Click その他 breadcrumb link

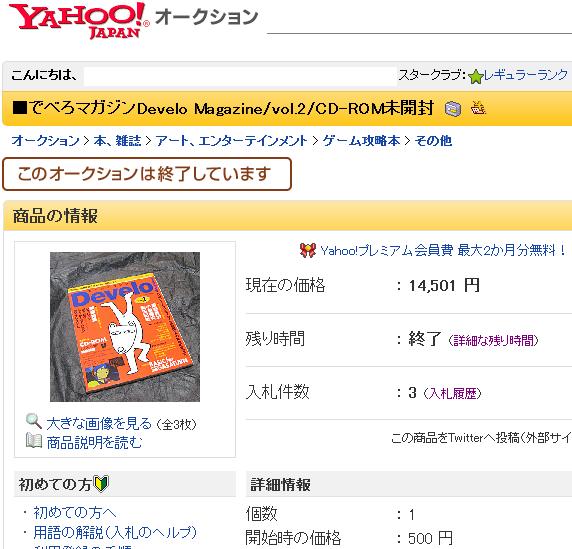433,140
